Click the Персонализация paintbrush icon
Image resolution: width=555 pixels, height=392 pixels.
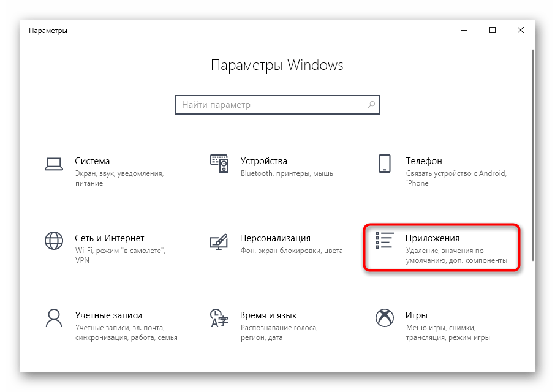coord(219,241)
